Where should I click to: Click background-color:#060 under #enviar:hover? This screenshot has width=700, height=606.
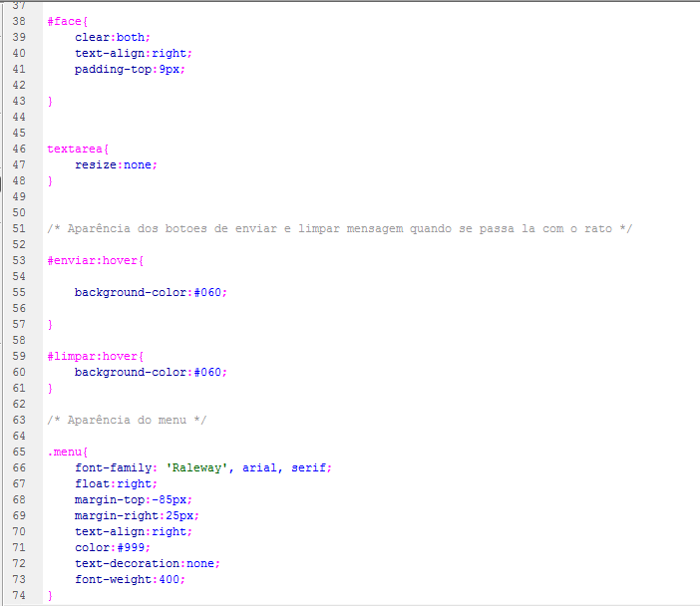tap(151, 292)
